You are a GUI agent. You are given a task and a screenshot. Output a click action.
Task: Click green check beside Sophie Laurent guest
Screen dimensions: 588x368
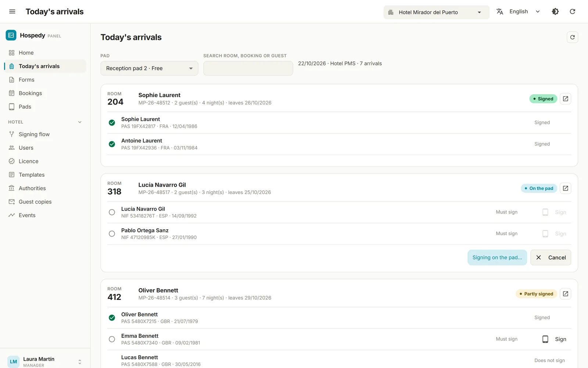112,123
